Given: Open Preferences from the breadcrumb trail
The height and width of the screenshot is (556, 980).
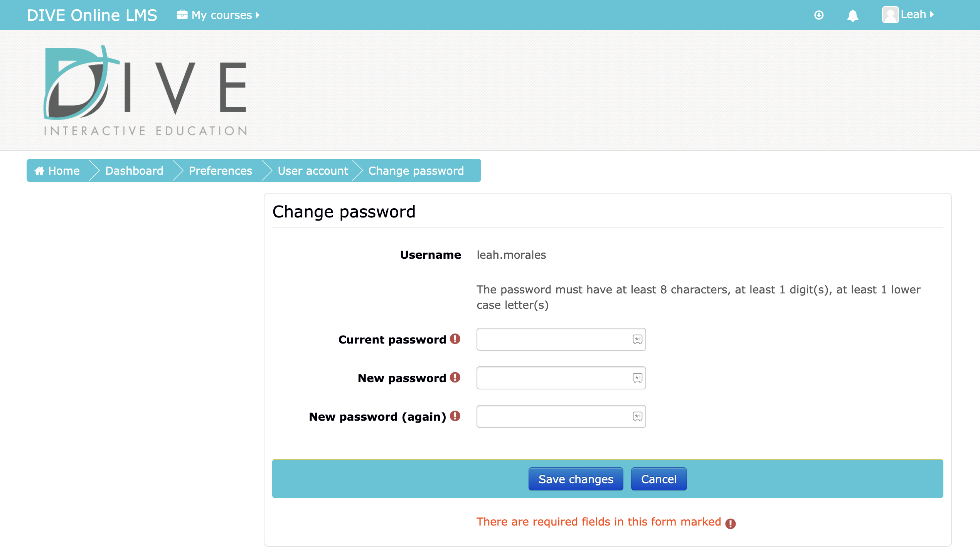Looking at the screenshot, I should coord(220,170).
